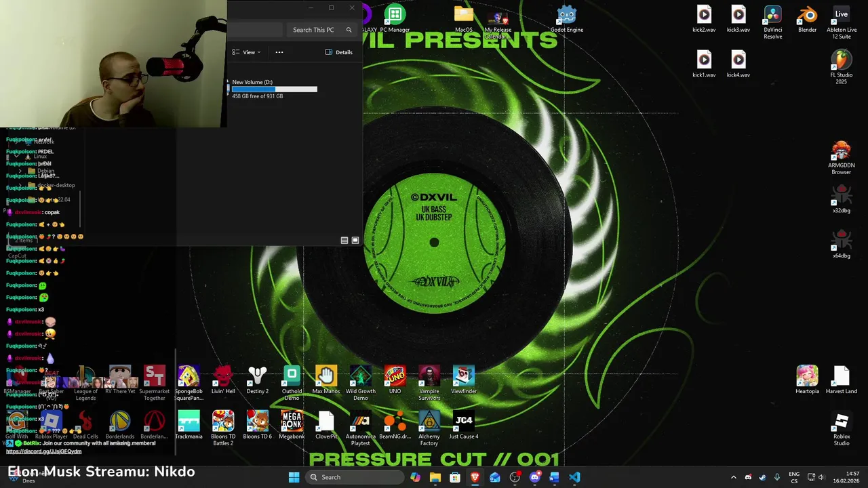Launch Bloons TD Battles 2
Image resolution: width=868 pixels, height=488 pixels.
[223, 429]
